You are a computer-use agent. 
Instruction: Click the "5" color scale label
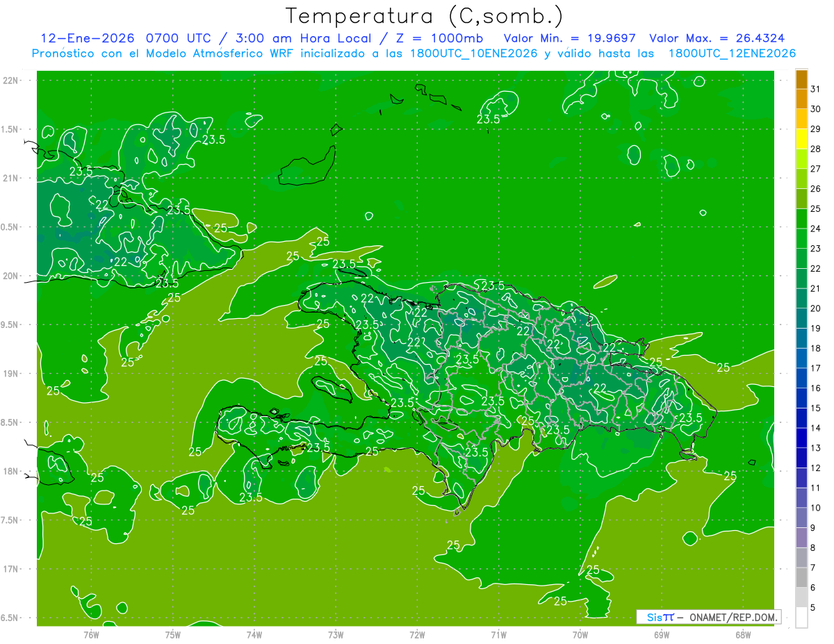coord(813,607)
